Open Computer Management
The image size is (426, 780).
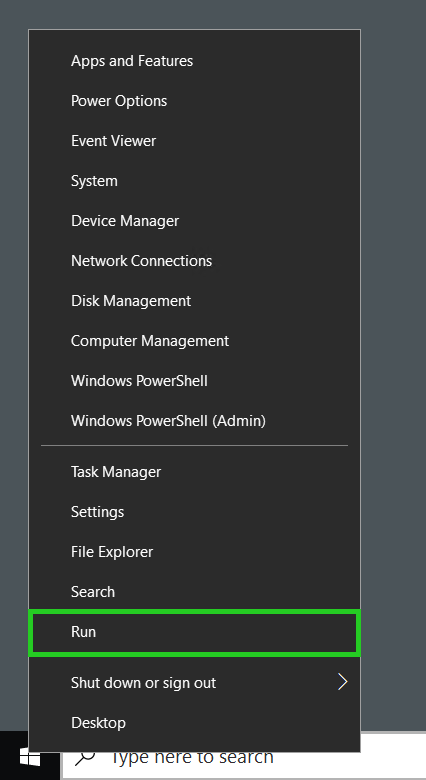(x=195, y=341)
